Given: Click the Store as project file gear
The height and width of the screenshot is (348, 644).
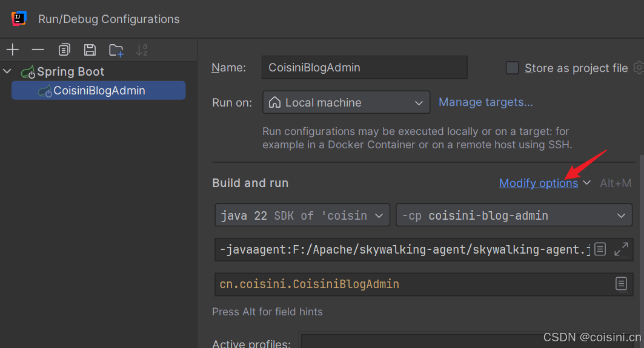Looking at the screenshot, I should pyautogui.click(x=638, y=68).
